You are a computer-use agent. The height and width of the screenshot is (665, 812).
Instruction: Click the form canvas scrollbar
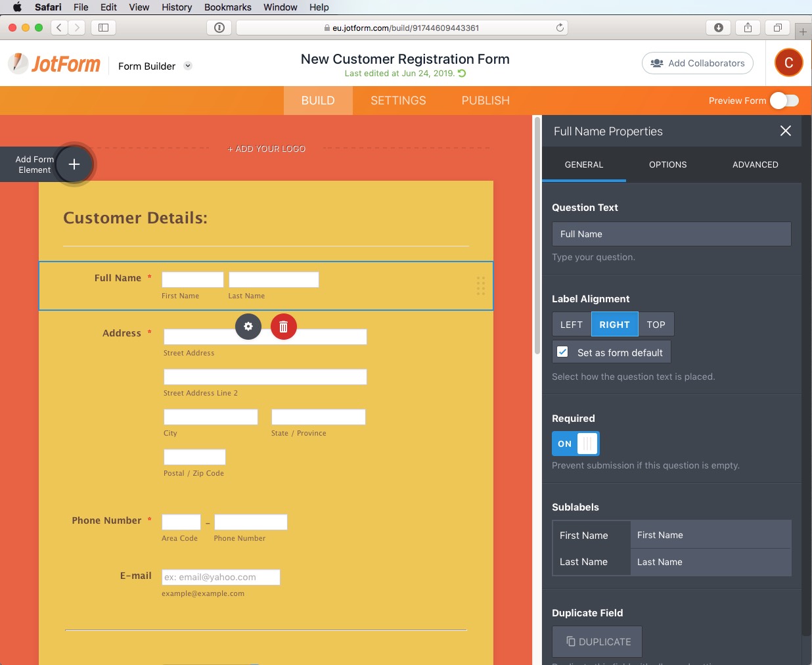537,237
